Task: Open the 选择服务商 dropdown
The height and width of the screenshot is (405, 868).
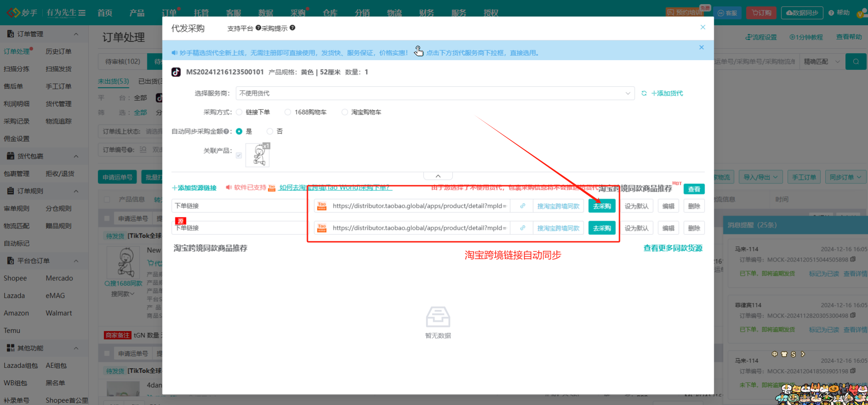Action: [x=435, y=93]
